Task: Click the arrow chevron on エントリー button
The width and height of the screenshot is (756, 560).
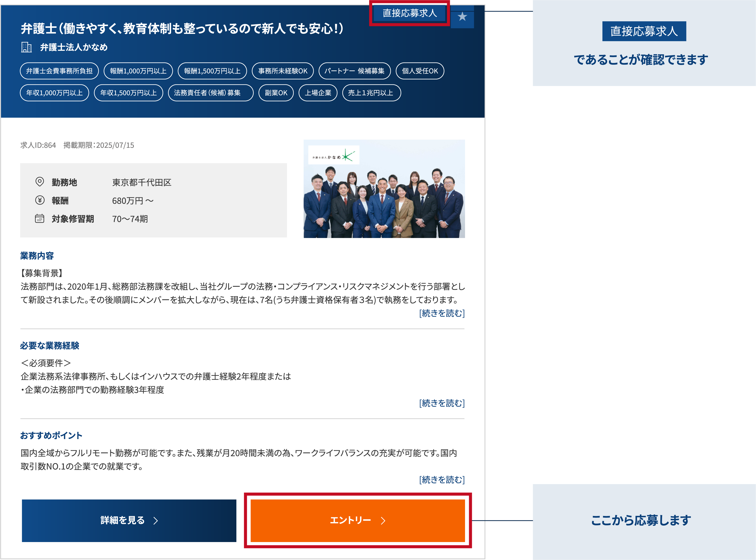Action: 383,521
